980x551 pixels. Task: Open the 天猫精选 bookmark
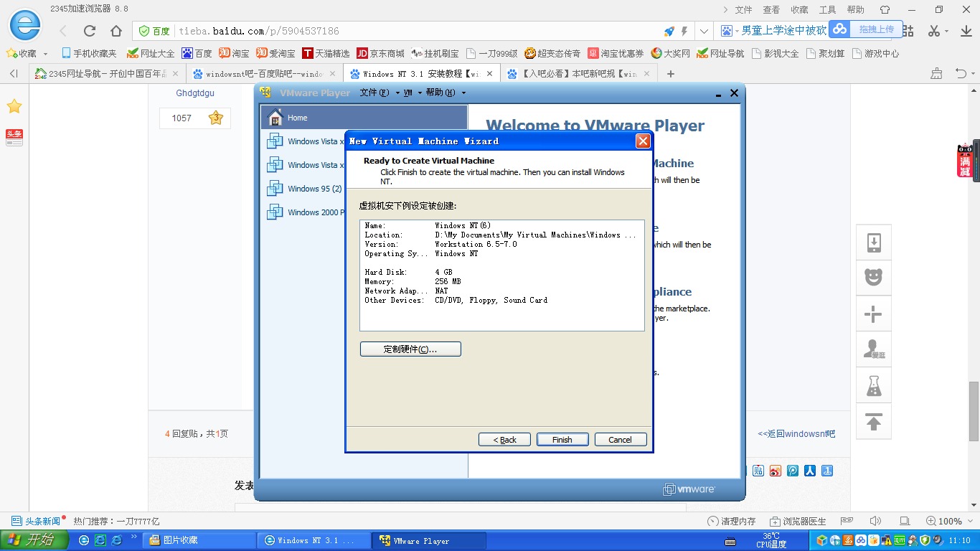pos(326,54)
